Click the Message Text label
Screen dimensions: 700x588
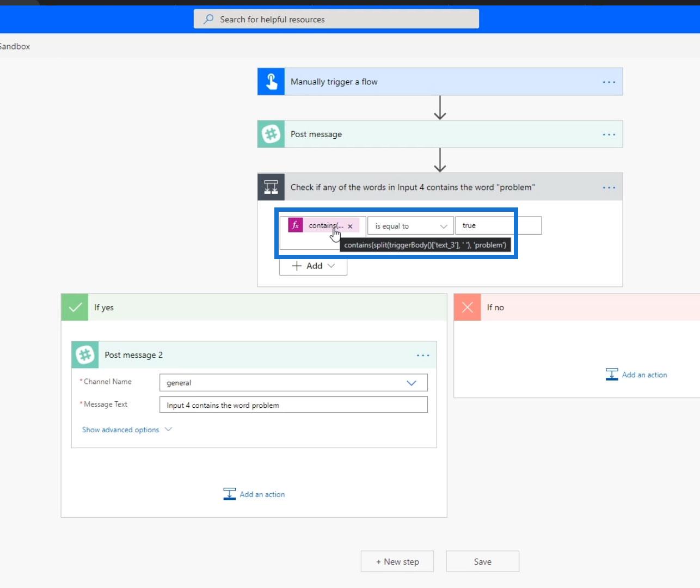105,404
